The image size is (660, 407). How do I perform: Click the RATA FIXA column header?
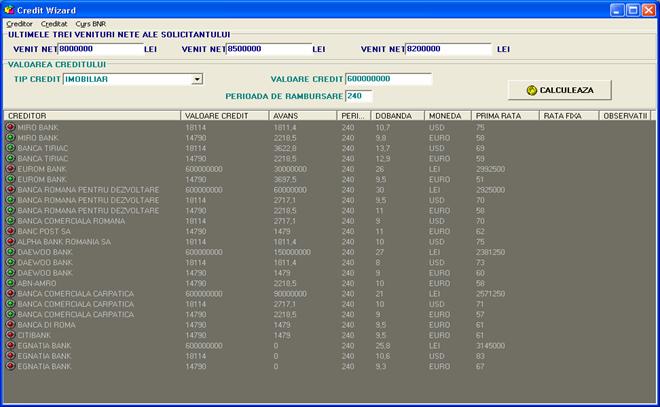click(x=569, y=115)
